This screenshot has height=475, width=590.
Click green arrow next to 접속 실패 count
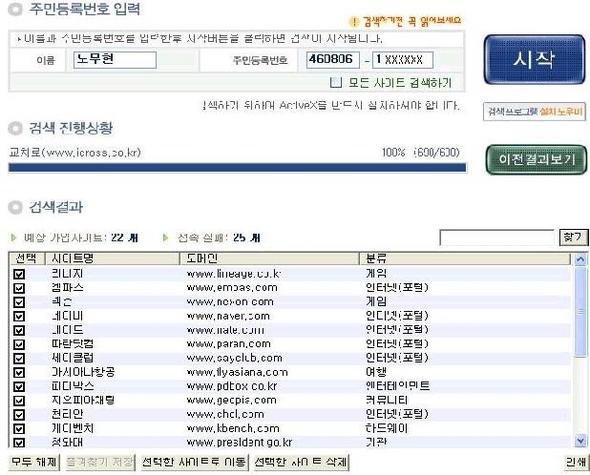point(166,238)
